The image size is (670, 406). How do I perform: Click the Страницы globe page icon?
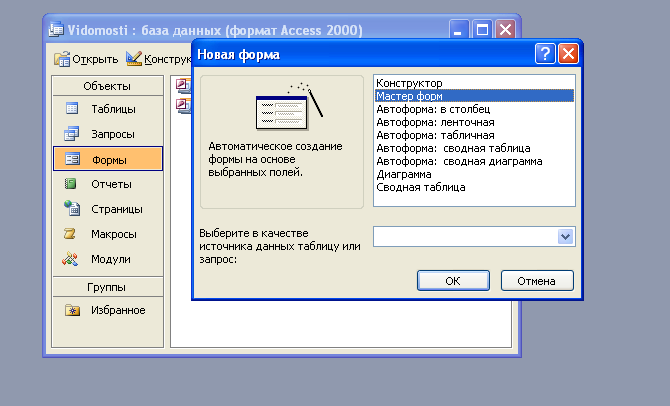[x=72, y=208]
